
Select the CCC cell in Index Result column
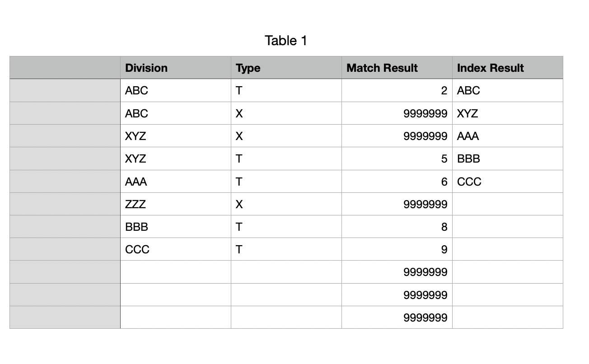pyautogui.click(x=507, y=182)
